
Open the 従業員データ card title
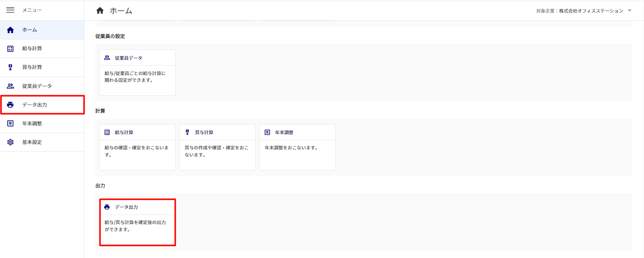(x=128, y=58)
